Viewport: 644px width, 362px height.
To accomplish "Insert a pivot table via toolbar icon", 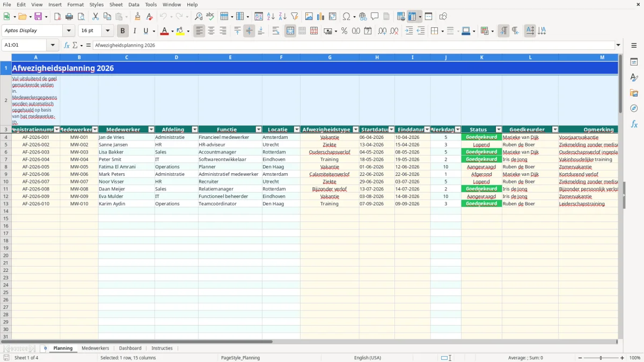I will point(333,17).
